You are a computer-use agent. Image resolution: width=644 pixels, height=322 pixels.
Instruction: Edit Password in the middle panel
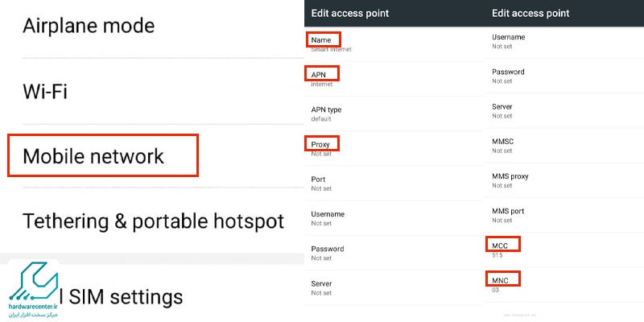click(394, 253)
